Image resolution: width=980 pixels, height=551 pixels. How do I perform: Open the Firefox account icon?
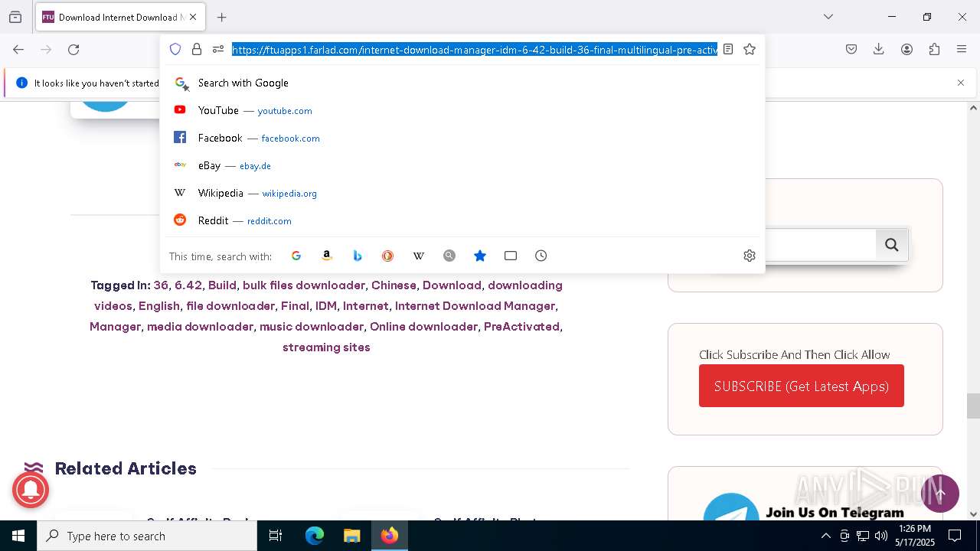906,49
